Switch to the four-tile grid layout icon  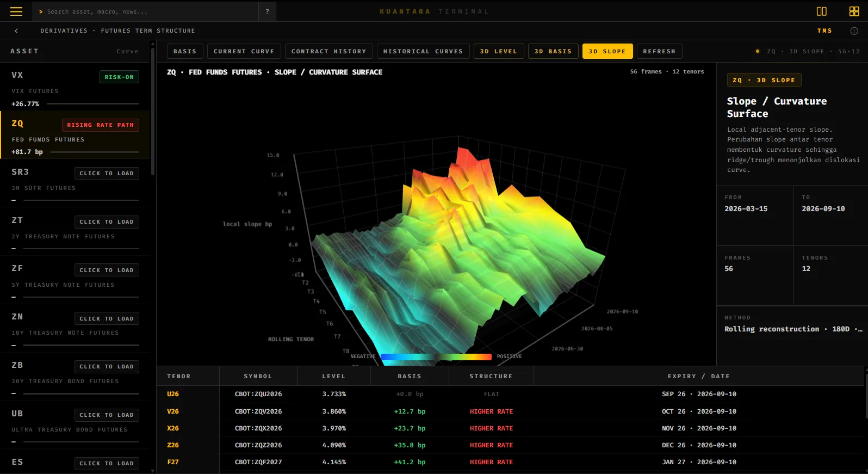854,11
